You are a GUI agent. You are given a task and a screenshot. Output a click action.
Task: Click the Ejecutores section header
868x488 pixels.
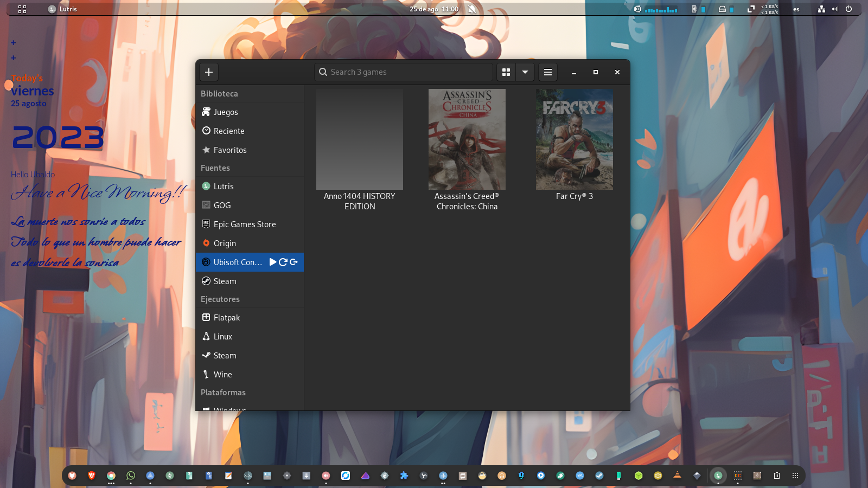220,299
